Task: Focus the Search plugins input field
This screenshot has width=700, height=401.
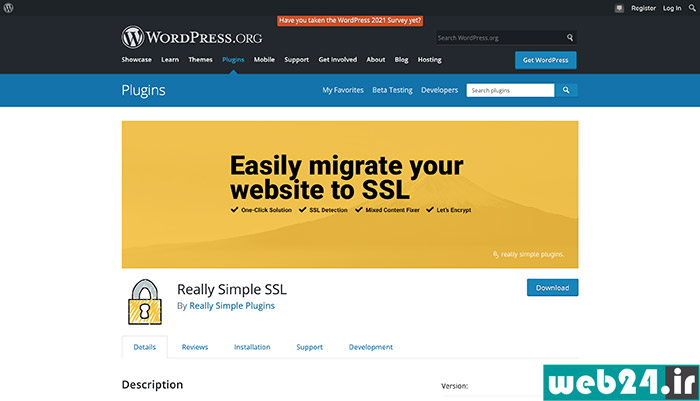Action: pyautogui.click(x=510, y=90)
